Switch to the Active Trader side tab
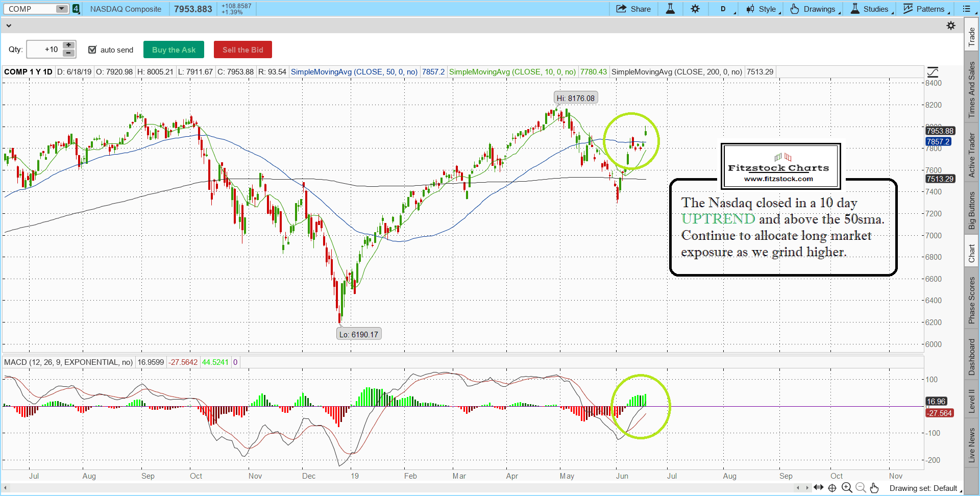This screenshot has height=496, width=980. pos(972,155)
